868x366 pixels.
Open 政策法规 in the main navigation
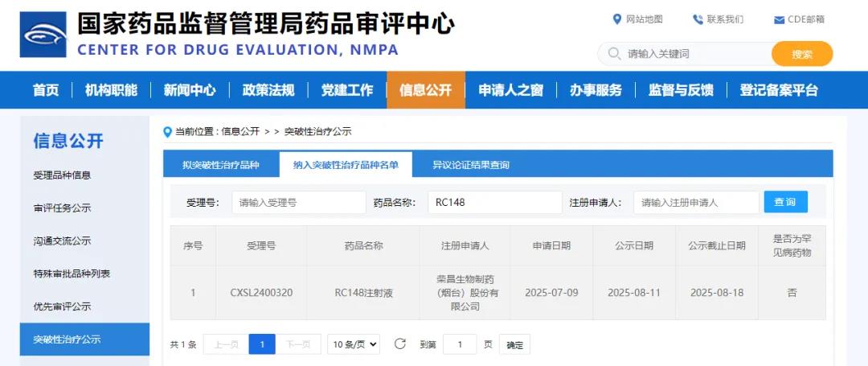(268, 90)
